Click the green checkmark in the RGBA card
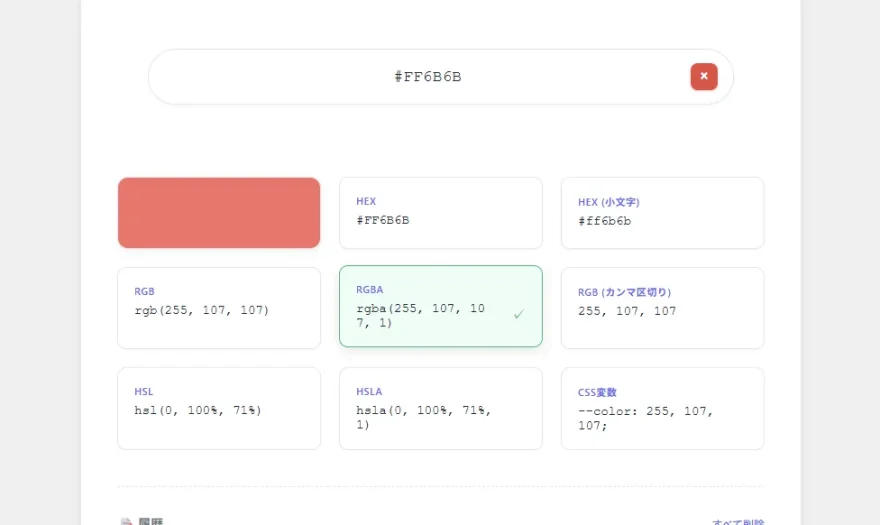Viewport: 880px width, 525px height. [x=519, y=314]
